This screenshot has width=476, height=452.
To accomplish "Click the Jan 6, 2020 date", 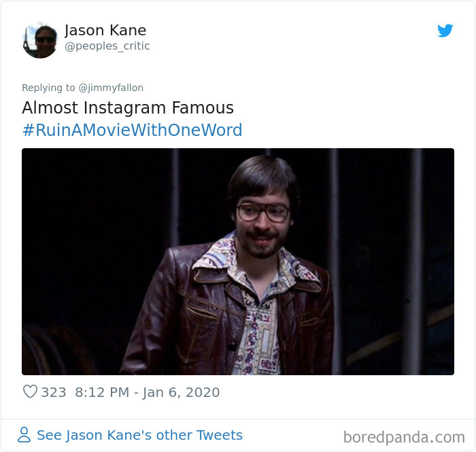I will tap(182, 392).
